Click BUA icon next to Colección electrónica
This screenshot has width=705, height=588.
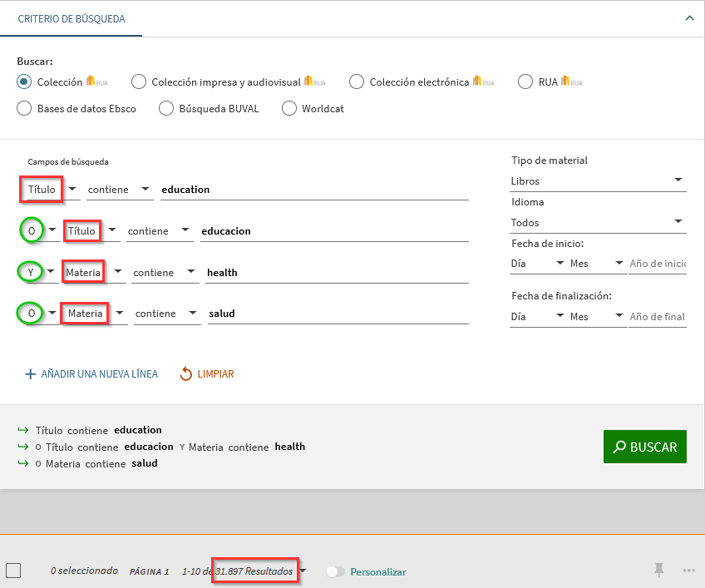(483, 82)
